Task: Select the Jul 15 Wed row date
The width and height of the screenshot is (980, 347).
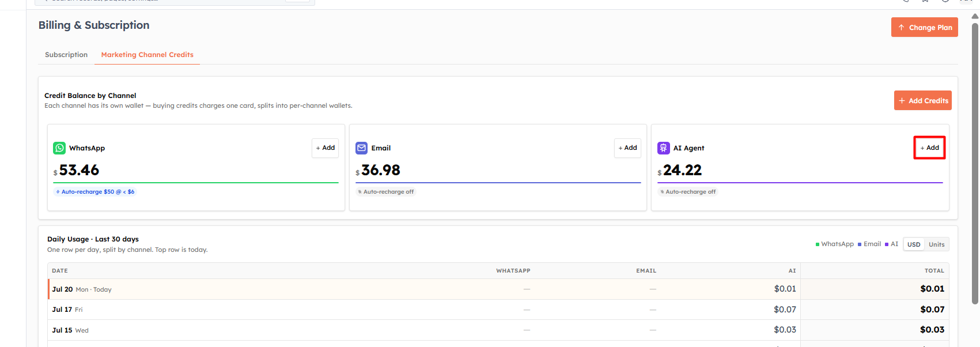Action: 70,330
